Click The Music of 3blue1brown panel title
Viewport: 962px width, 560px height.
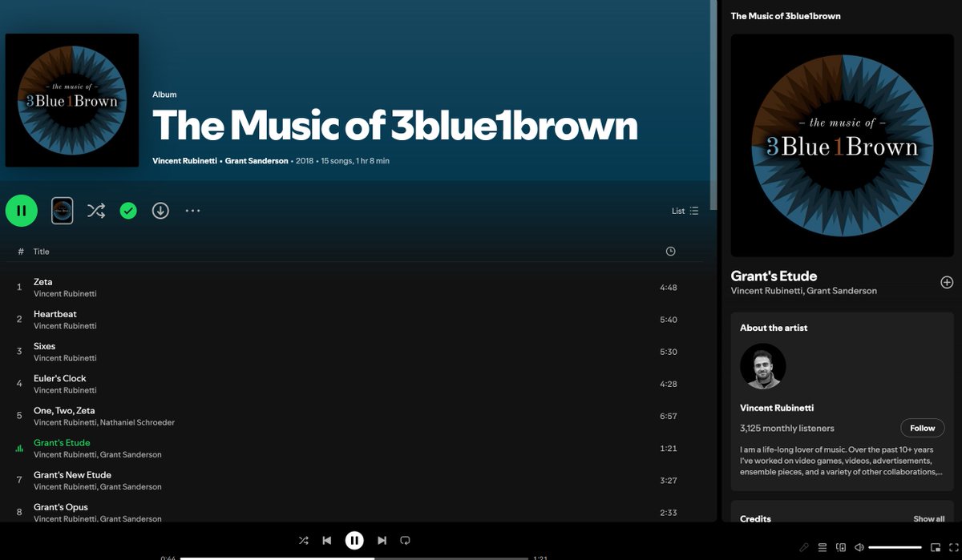[x=786, y=16]
